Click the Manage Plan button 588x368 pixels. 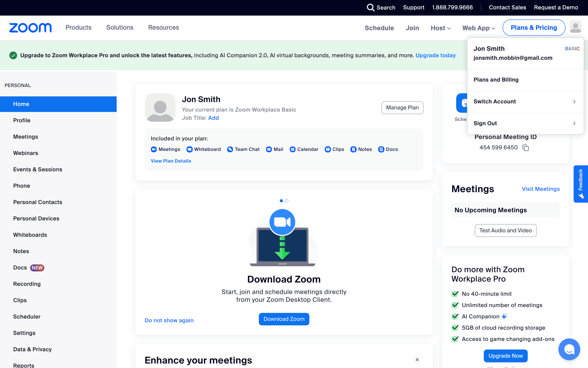(402, 108)
